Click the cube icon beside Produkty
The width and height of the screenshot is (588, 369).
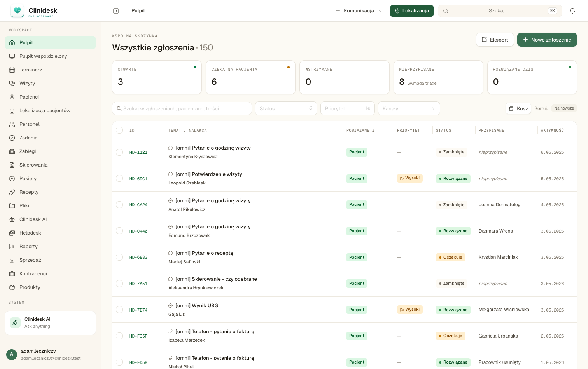[x=12, y=287]
